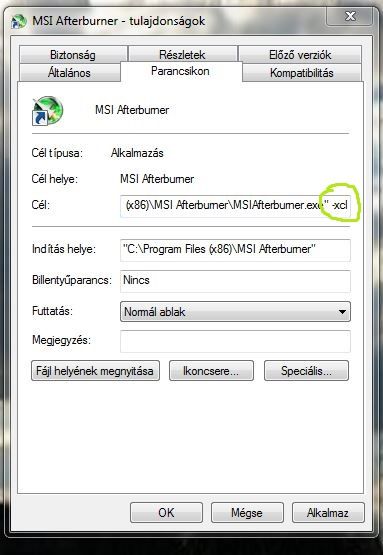Click in the Cél target path field

tap(235, 206)
